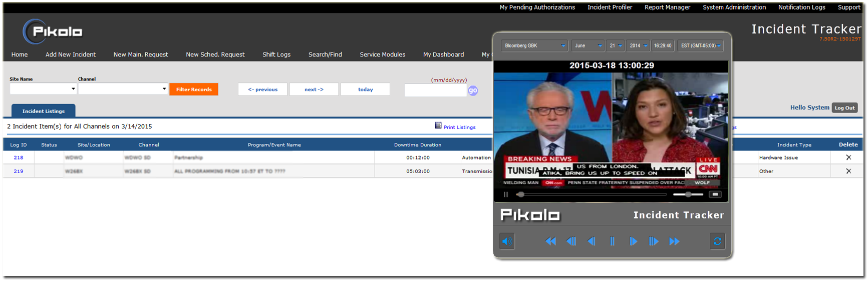The height and width of the screenshot is (281, 868).
Task: Click the Site/Location column header
Action: click(x=94, y=145)
